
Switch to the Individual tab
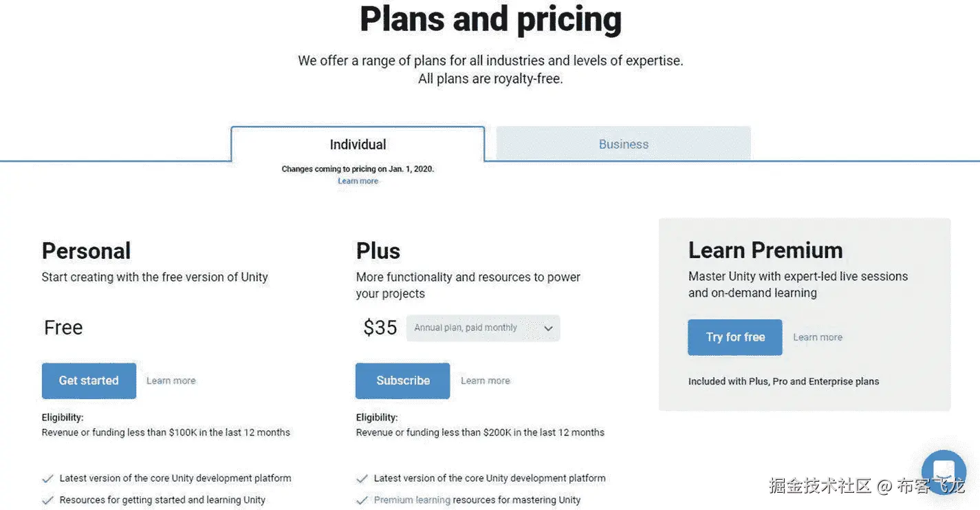[358, 145]
